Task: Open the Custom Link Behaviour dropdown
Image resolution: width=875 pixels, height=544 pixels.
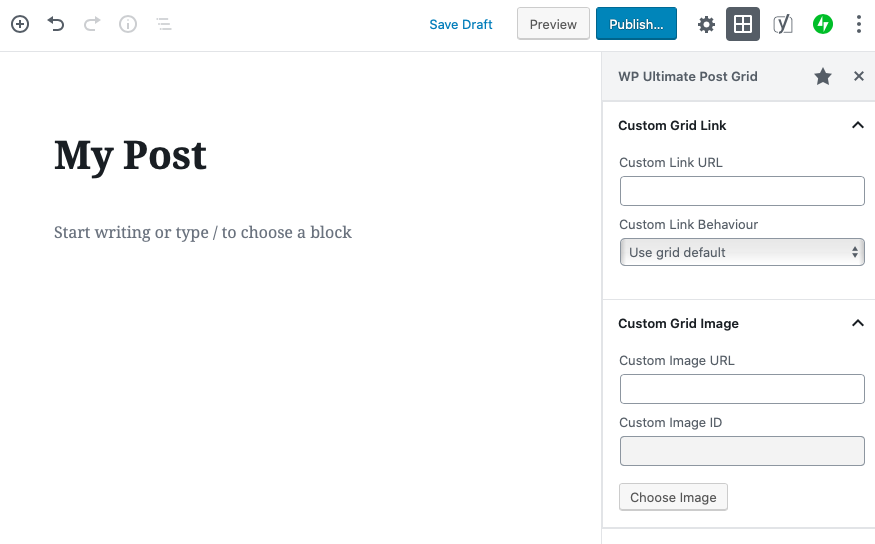Action: (742, 252)
